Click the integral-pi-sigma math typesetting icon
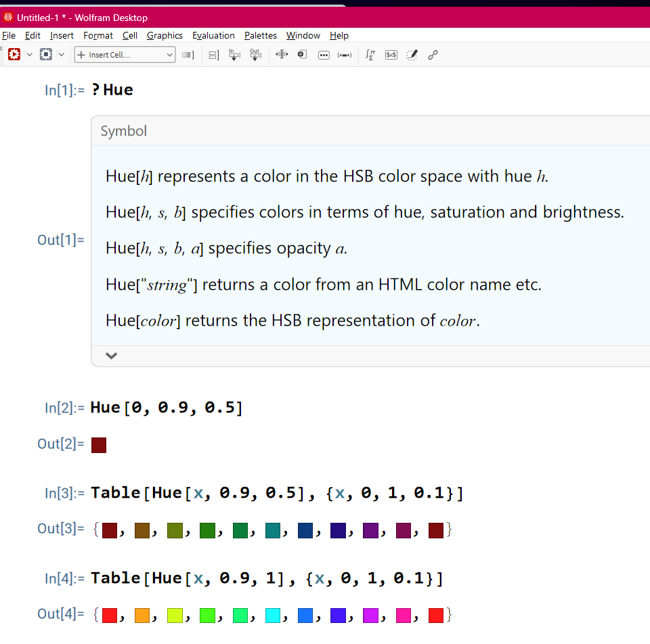Image resolution: width=650 pixels, height=644 pixels. [x=370, y=55]
